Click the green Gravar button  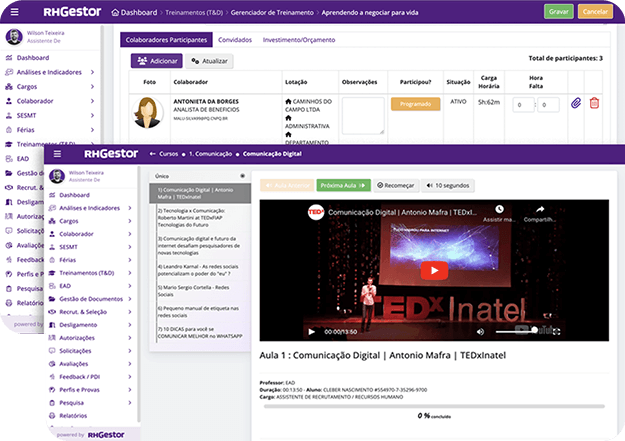tap(558, 12)
